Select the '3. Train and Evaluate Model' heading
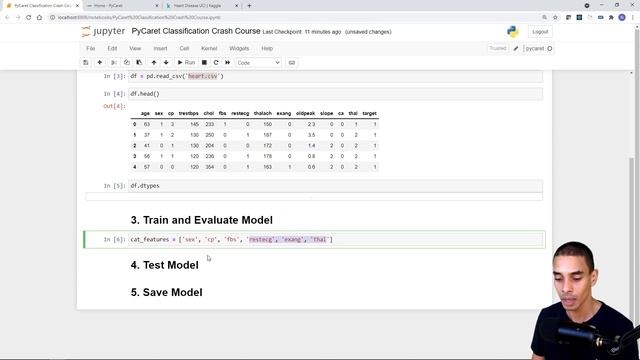Viewport: 640px width, 360px height. tap(202, 220)
